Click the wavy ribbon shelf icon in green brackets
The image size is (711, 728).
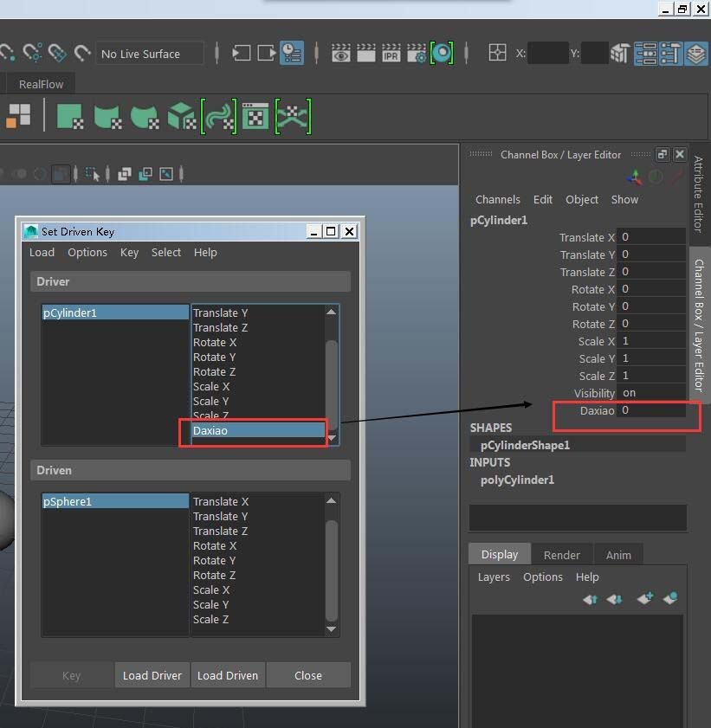(x=218, y=116)
